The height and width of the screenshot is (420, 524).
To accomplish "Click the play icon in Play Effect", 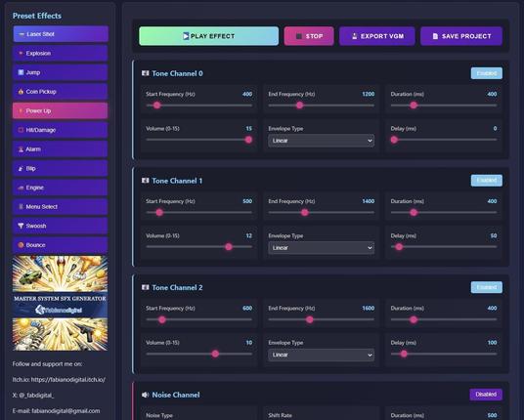I will 186,36.
